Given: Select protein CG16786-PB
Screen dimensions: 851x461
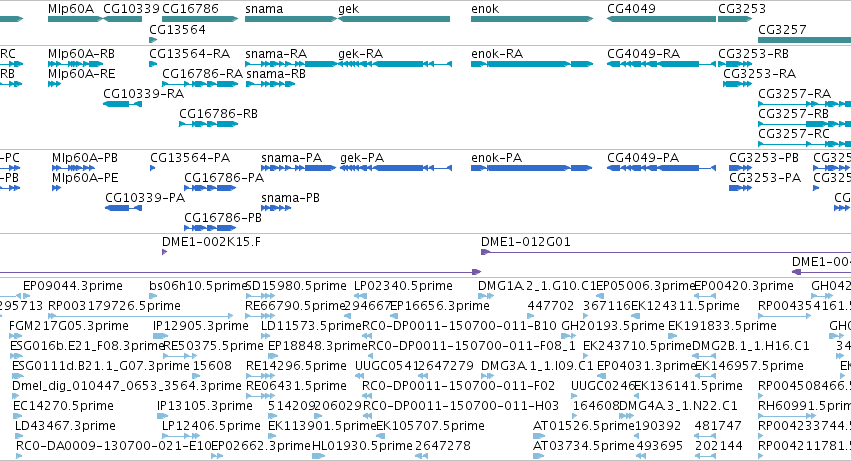Looking at the screenshot, I should (x=223, y=218).
